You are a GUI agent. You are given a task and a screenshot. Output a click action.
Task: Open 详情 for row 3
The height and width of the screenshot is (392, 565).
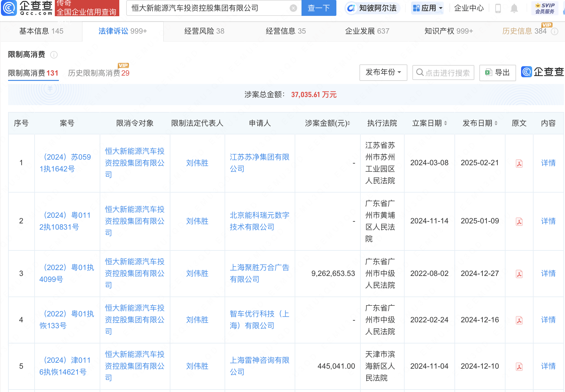click(548, 273)
